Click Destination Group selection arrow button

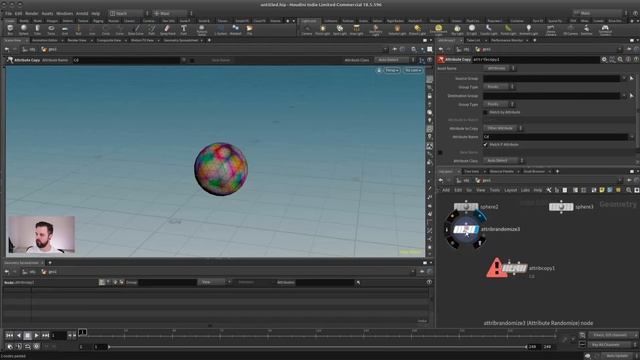click(x=632, y=96)
